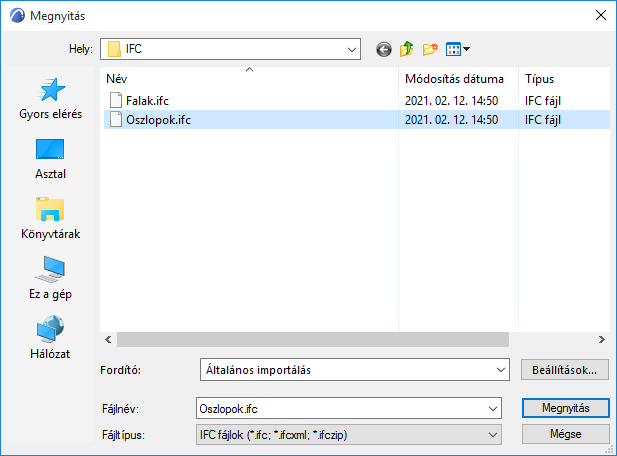Select the Oszlopok.ifc file name
Screen dimensions: 617x456
click(x=158, y=120)
